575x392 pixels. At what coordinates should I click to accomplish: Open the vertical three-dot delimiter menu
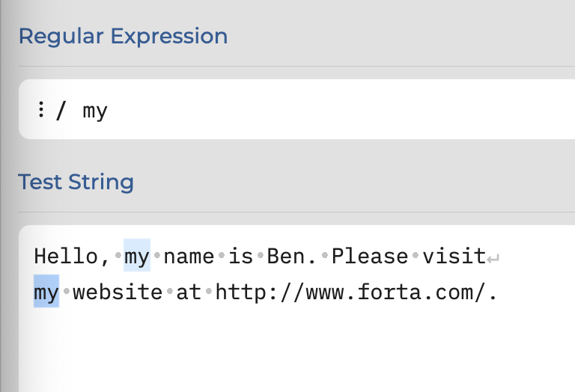(41, 109)
